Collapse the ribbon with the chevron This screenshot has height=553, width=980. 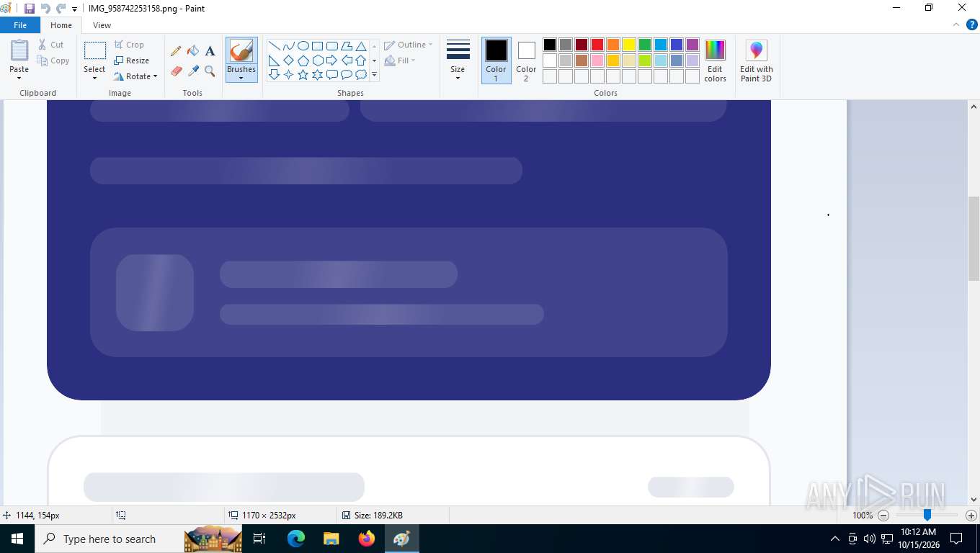pyautogui.click(x=955, y=25)
